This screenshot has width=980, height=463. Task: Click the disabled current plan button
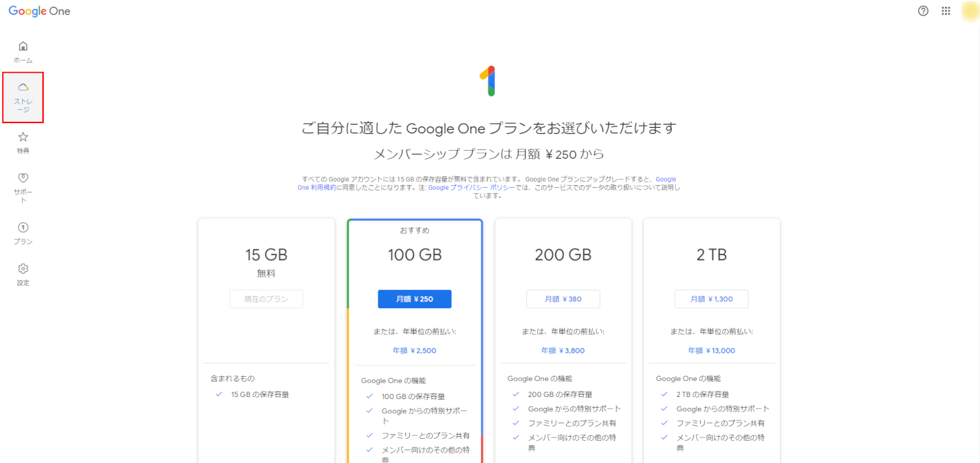tap(266, 299)
